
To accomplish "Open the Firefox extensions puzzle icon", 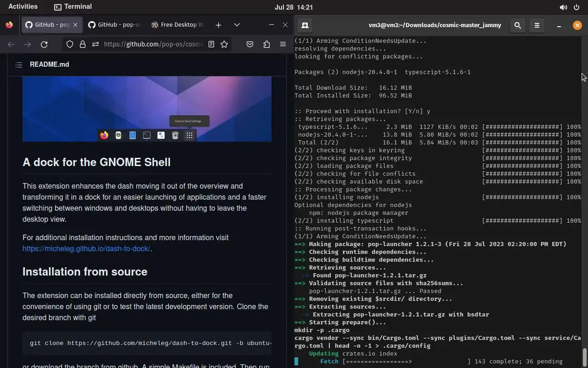I will (266, 44).
